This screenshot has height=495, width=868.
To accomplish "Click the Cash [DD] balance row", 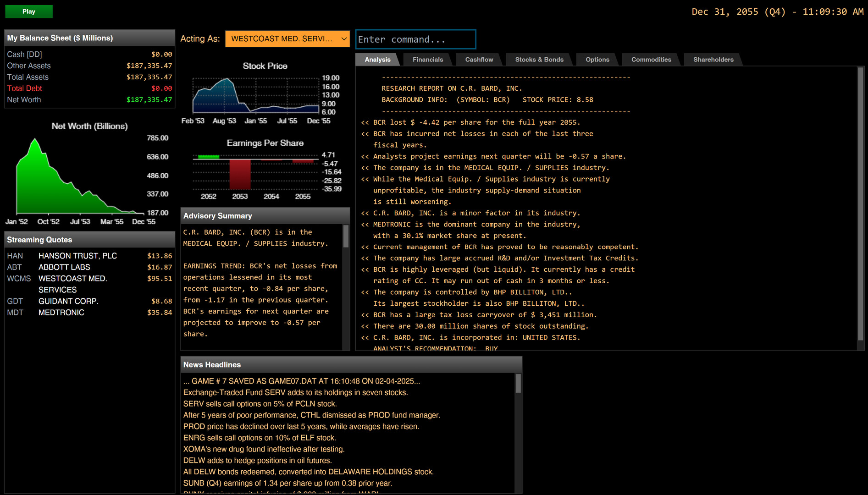I will coord(89,54).
